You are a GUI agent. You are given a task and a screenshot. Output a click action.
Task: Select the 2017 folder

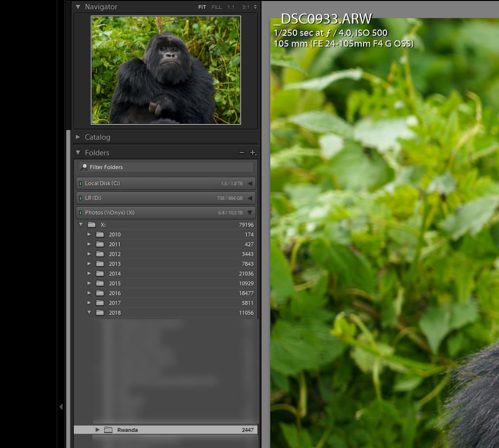point(166,303)
